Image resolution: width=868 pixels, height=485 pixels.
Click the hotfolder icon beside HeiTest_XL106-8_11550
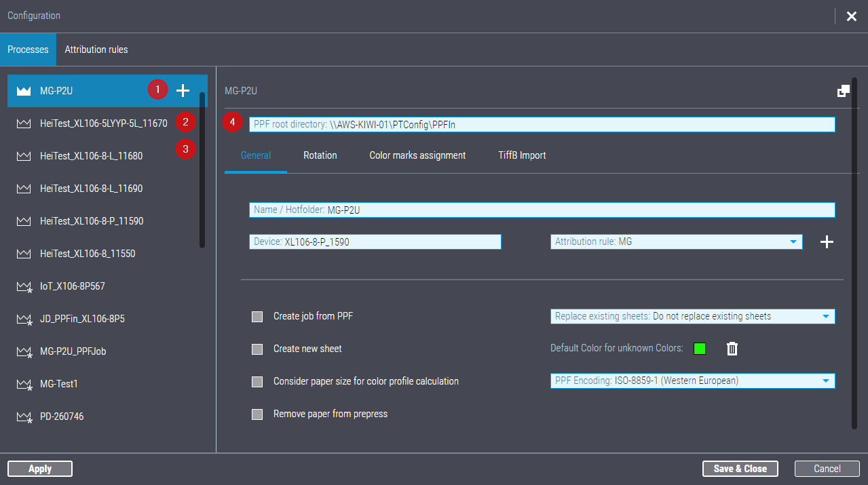point(24,253)
